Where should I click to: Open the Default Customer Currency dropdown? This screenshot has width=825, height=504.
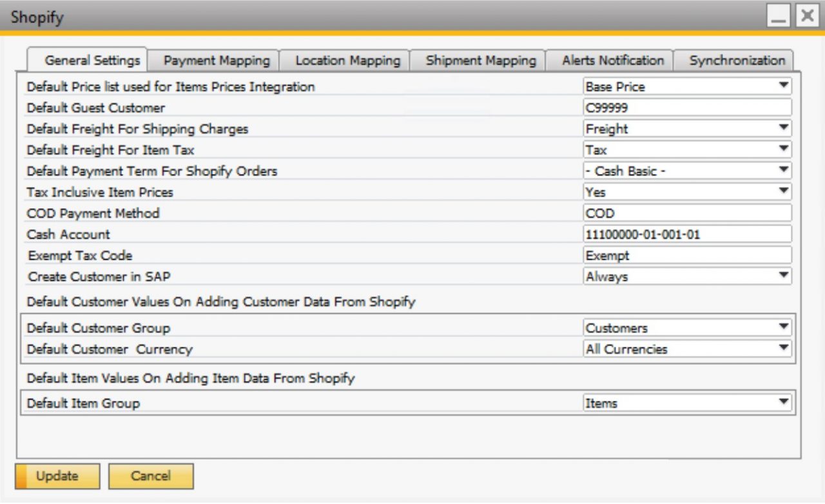point(784,349)
